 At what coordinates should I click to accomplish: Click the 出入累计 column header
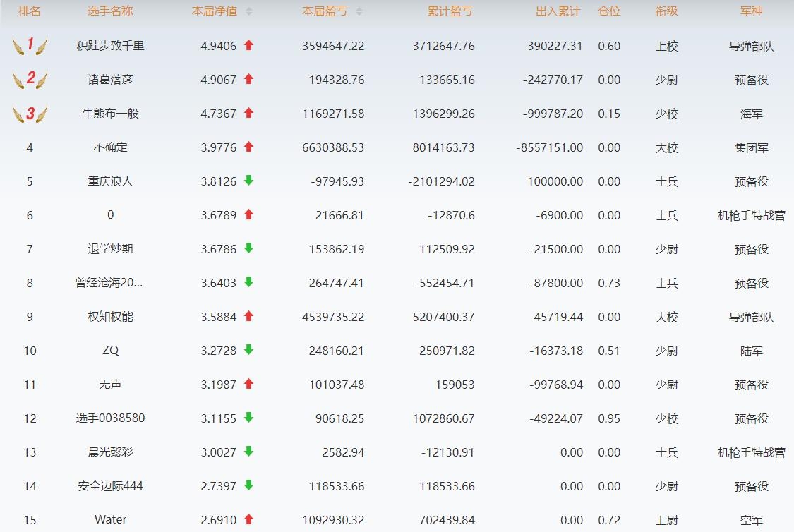point(558,11)
